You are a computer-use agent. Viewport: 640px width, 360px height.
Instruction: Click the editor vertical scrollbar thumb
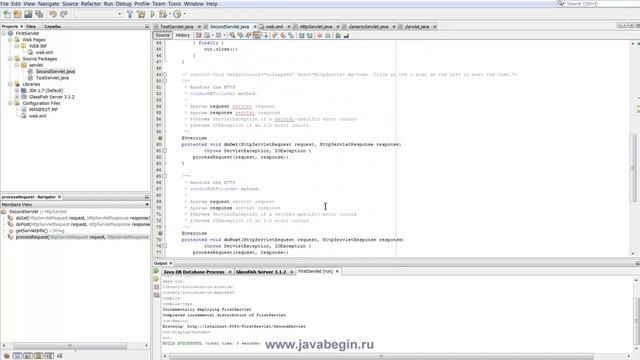tap(633, 168)
